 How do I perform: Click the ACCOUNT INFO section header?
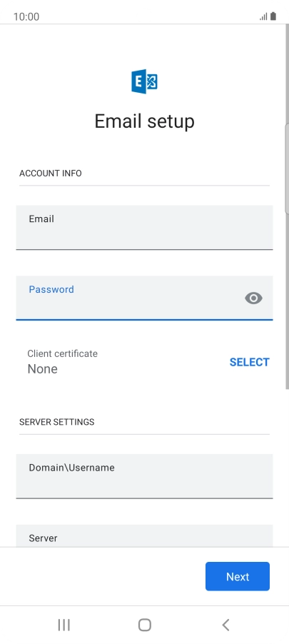51,173
